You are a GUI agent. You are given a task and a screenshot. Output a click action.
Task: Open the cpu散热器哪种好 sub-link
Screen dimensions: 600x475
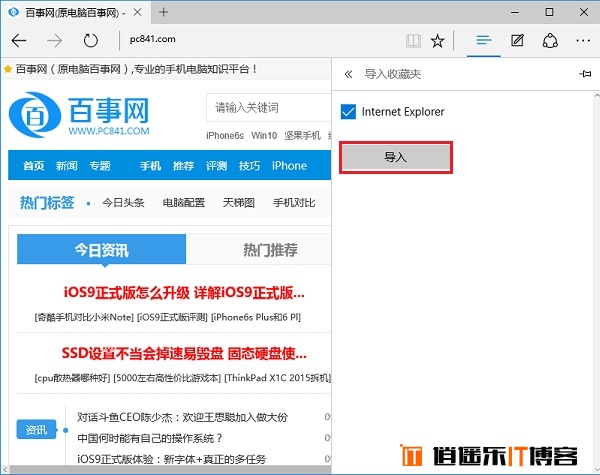click(x=72, y=378)
